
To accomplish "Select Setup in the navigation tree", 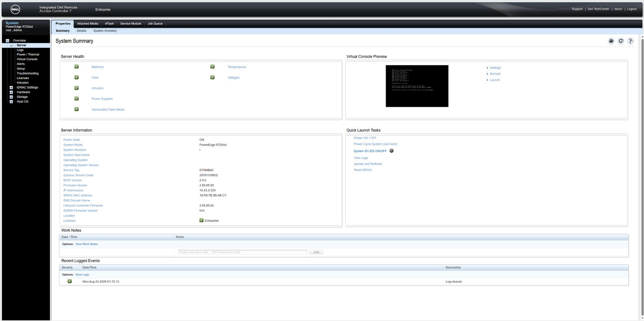I will pyautogui.click(x=21, y=69).
